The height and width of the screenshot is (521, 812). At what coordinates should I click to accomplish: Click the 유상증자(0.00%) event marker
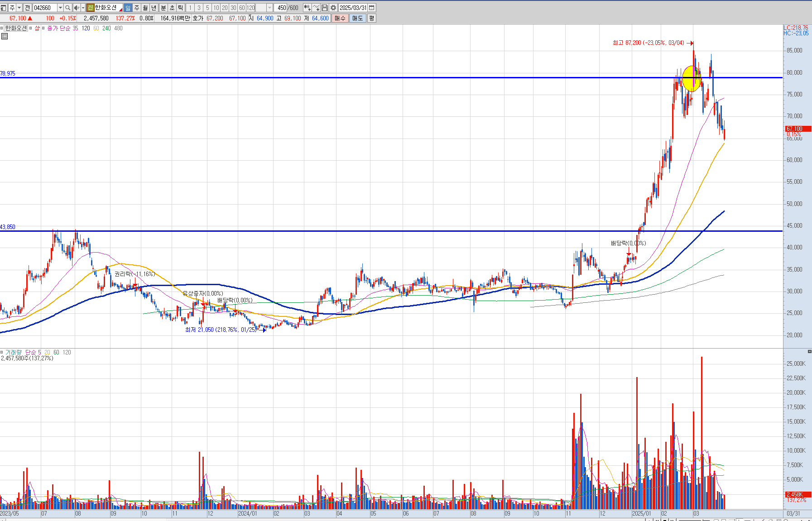coord(203,293)
